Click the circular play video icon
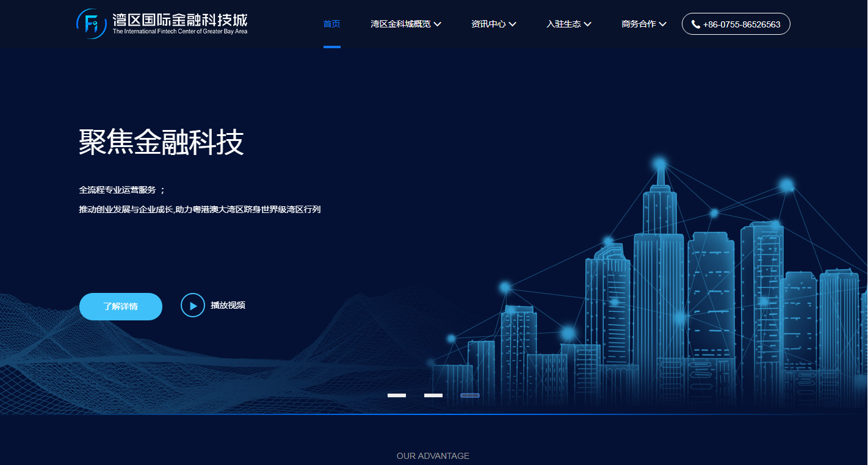Screen dimensions: 868x465 (193, 306)
